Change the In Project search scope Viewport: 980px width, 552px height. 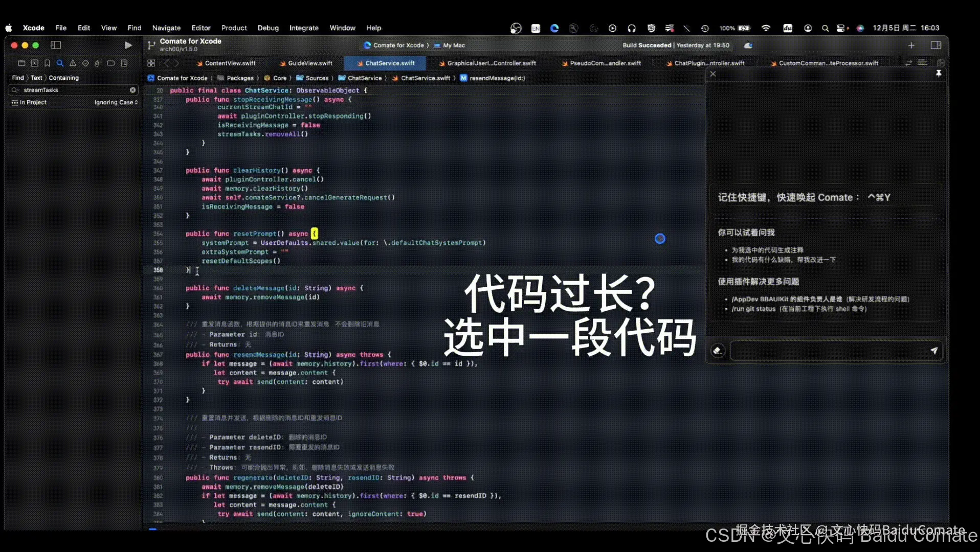pyautogui.click(x=29, y=103)
